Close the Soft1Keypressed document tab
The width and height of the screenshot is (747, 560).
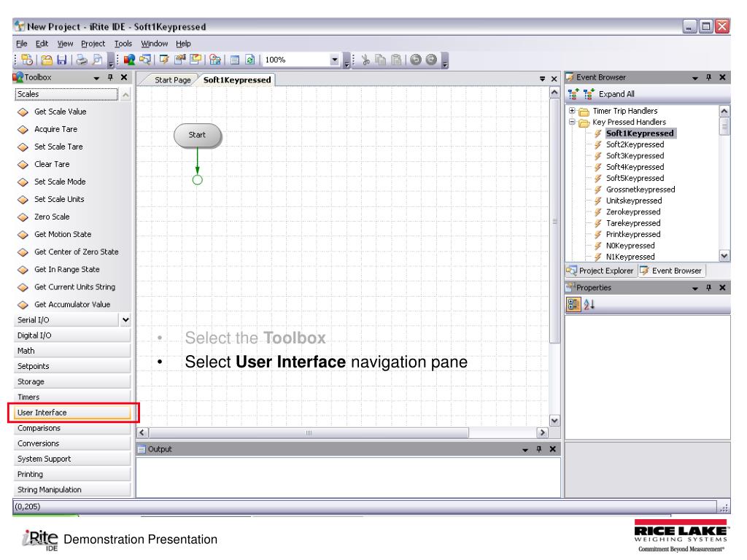tap(554, 79)
